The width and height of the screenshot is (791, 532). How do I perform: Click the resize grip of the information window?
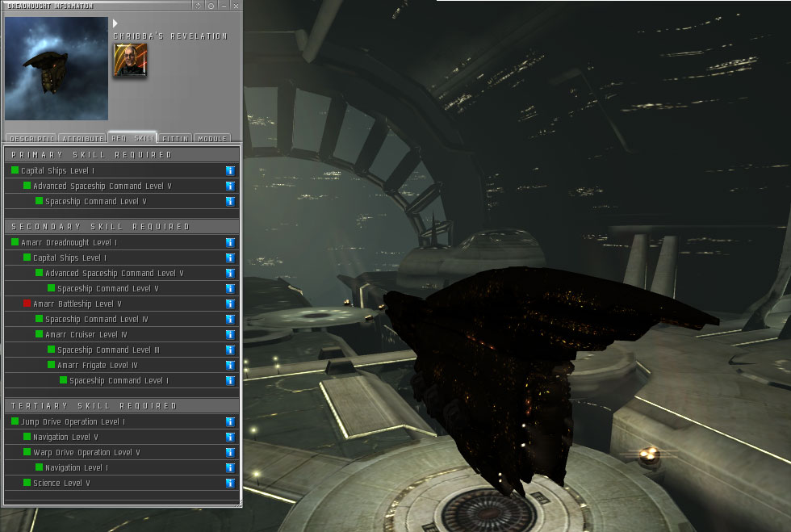click(241, 504)
